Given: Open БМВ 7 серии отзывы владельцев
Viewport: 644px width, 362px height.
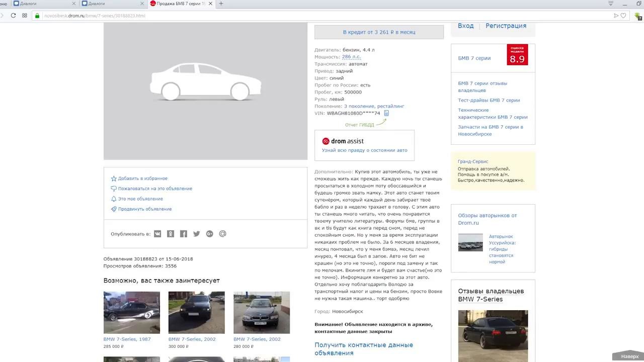Looking at the screenshot, I should pyautogui.click(x=482, y=86).
